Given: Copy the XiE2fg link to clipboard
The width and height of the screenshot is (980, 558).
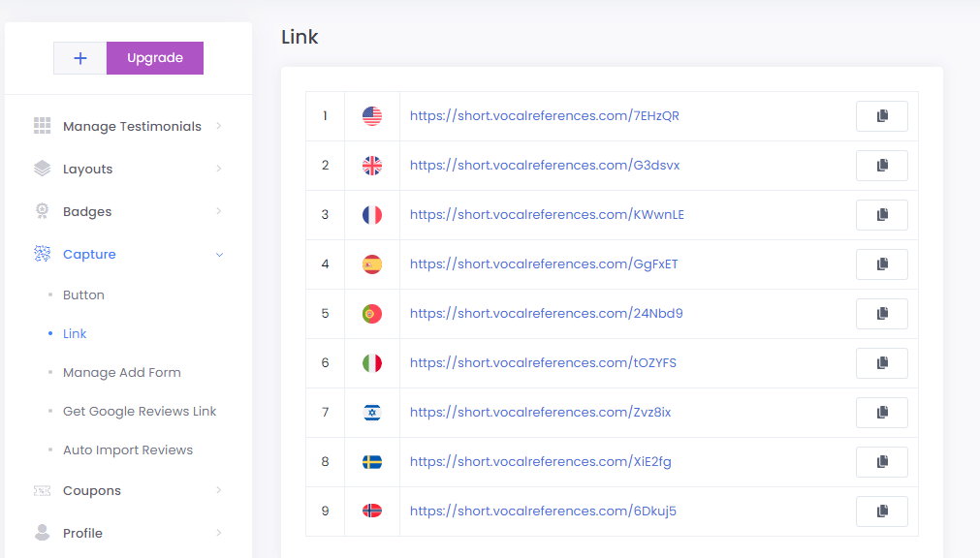Looking at the screenshot, I should click(882, 461).
